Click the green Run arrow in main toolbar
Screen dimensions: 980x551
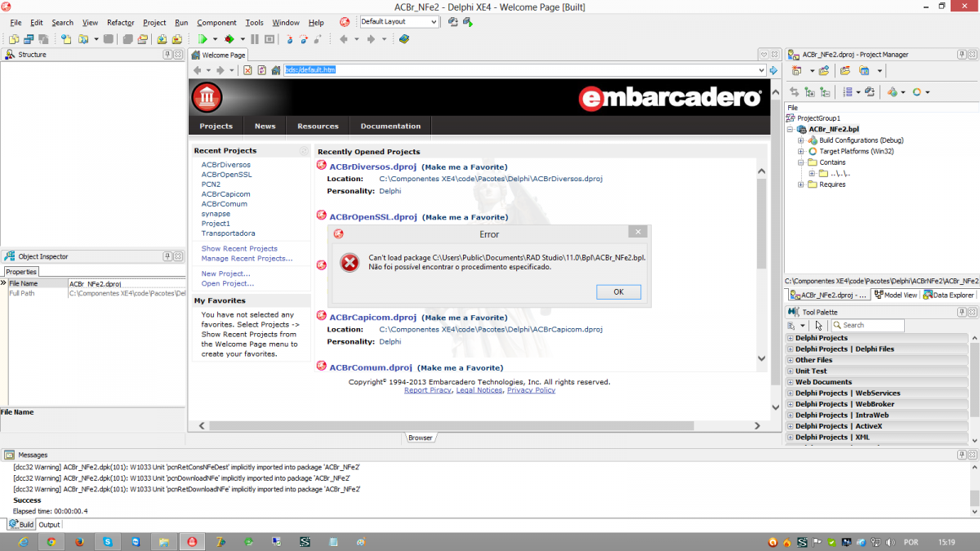point(203,38)
